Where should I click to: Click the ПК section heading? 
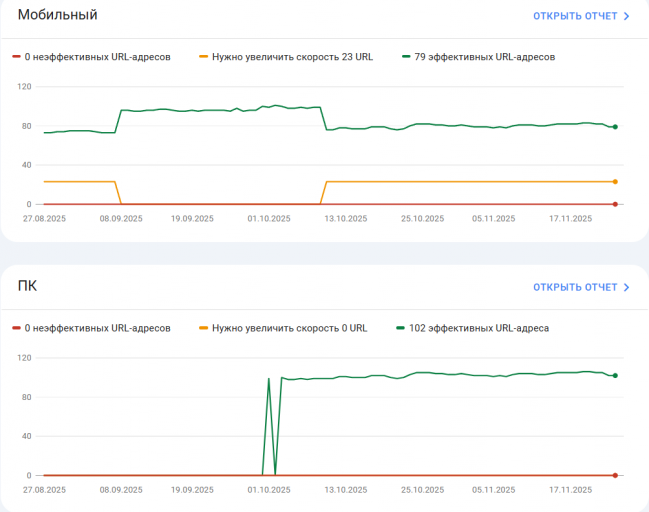pyautogui.click(x=28, y=287)
